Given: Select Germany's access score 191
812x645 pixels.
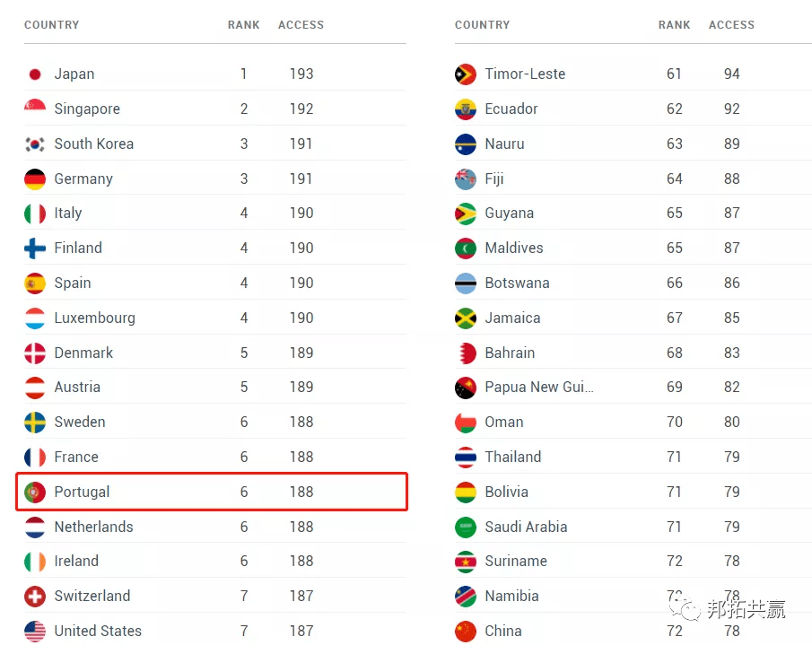Looking at the screenshot, I should 301,179.
